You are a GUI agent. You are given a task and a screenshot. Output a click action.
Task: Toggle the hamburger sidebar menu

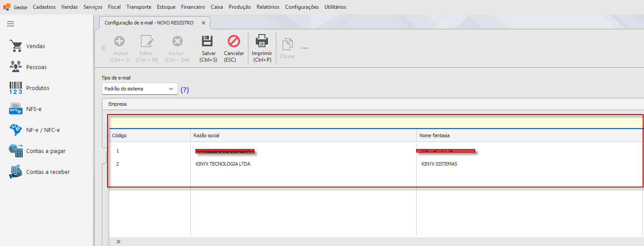click(10, 24)
